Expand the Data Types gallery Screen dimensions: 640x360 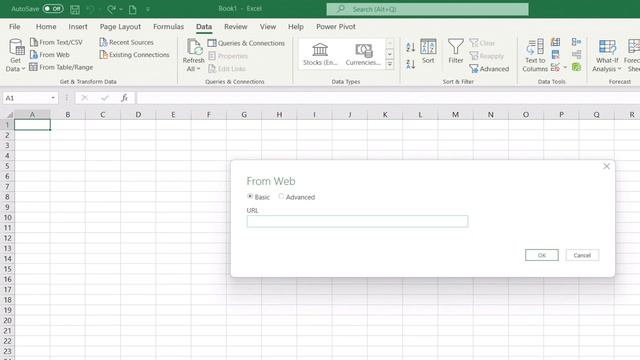[389, 64]
